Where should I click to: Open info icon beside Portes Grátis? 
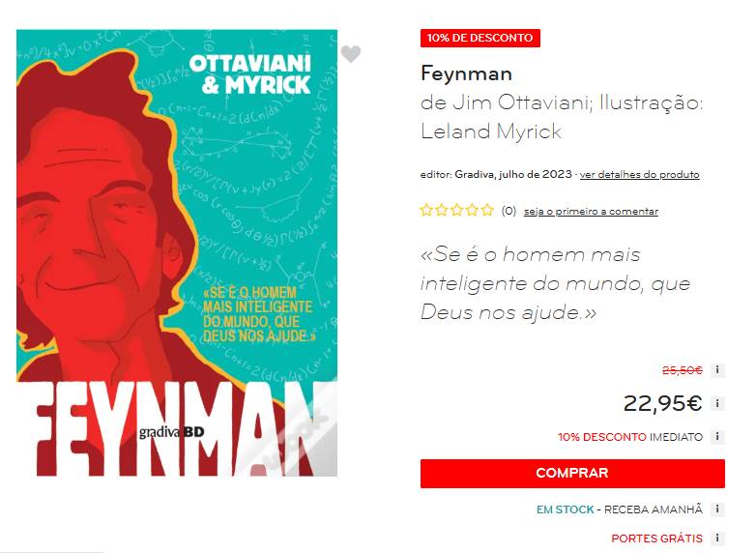(x=717, y=538)
